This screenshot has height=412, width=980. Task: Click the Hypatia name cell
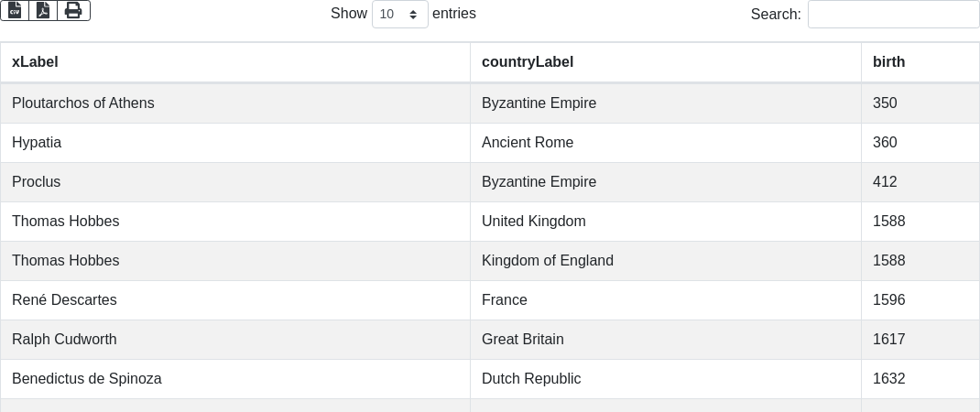tap(37, 143)
